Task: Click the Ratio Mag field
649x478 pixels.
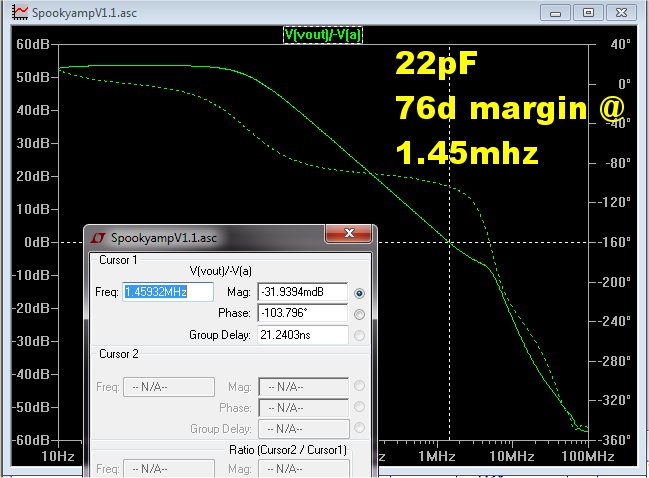Action: [303, 468]
